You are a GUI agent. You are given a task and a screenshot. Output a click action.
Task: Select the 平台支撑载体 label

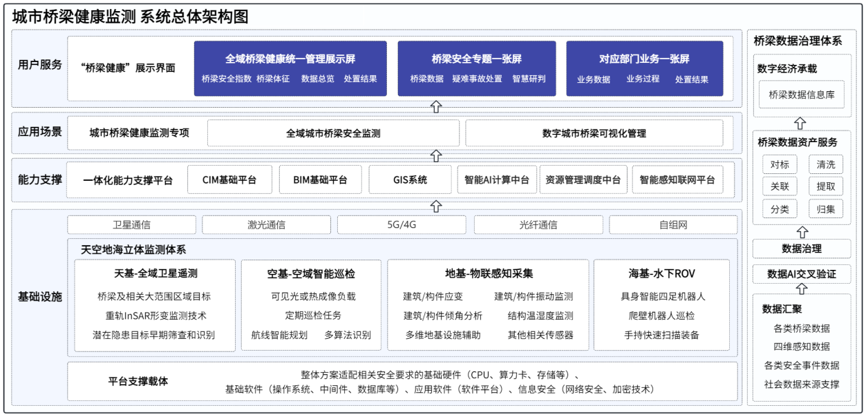138,380
